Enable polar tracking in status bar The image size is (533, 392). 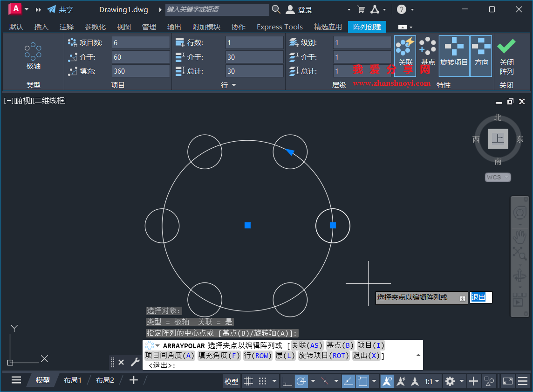pos(301,381)
